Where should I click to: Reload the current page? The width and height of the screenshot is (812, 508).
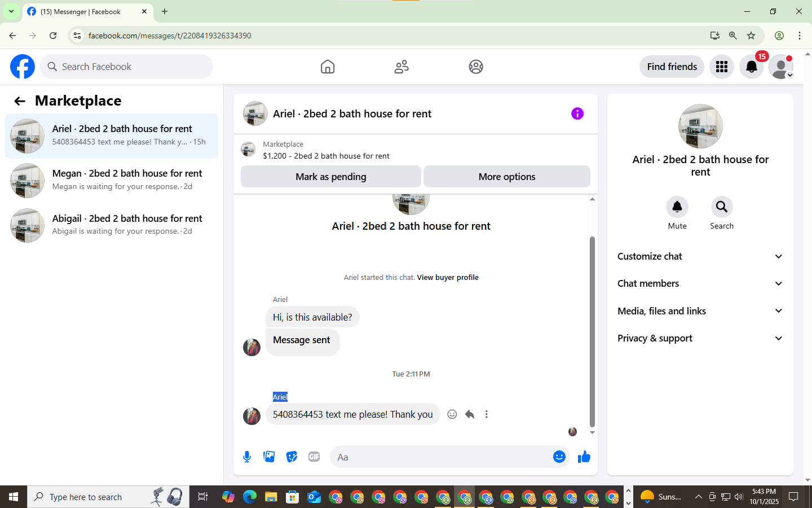pyautogui.click(x=53, y=36)
